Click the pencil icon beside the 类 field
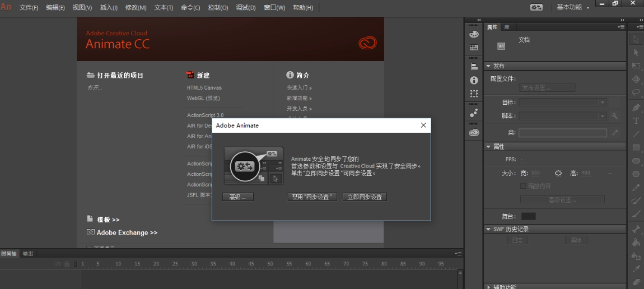The height and width of the screenshot is (289, 644). click(614, 133)
